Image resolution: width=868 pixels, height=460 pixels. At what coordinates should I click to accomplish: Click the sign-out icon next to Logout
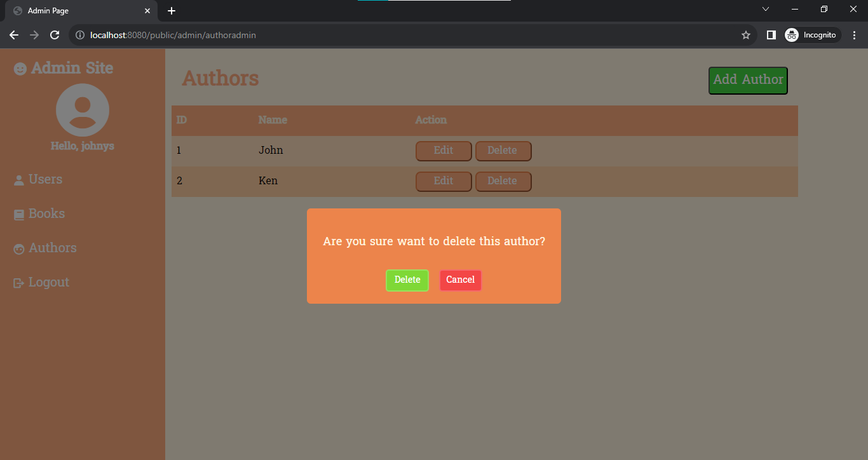[x=19, y=283]
